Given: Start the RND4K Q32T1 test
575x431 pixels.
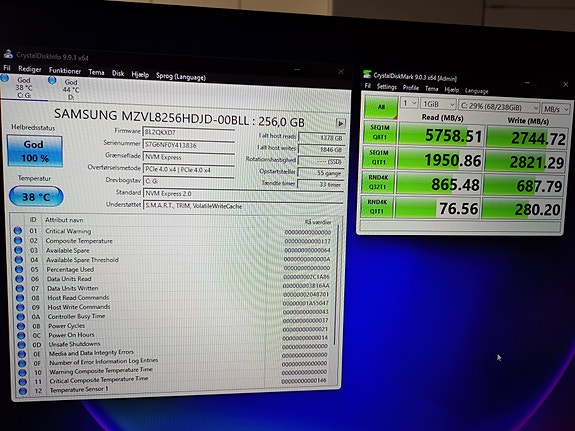Looking at the screenshot, I should (x=378, y=182).
